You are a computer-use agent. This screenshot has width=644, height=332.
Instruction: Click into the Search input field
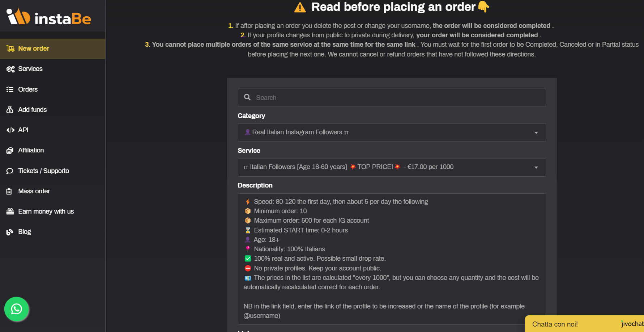click(x=398, y=98)
